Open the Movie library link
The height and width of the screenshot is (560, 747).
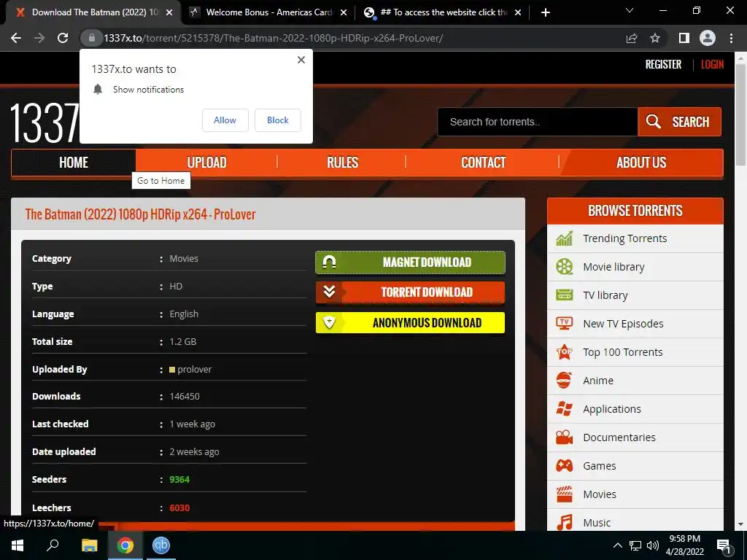pos(614,267)
